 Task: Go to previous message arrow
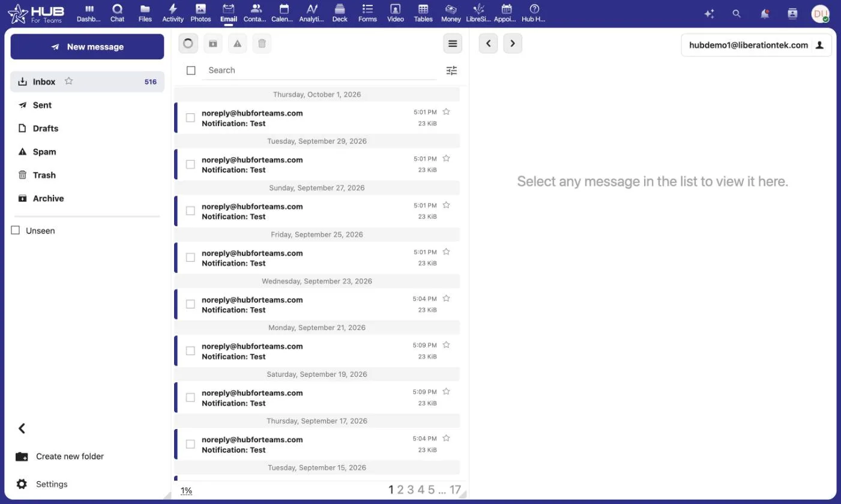point(488,43)
